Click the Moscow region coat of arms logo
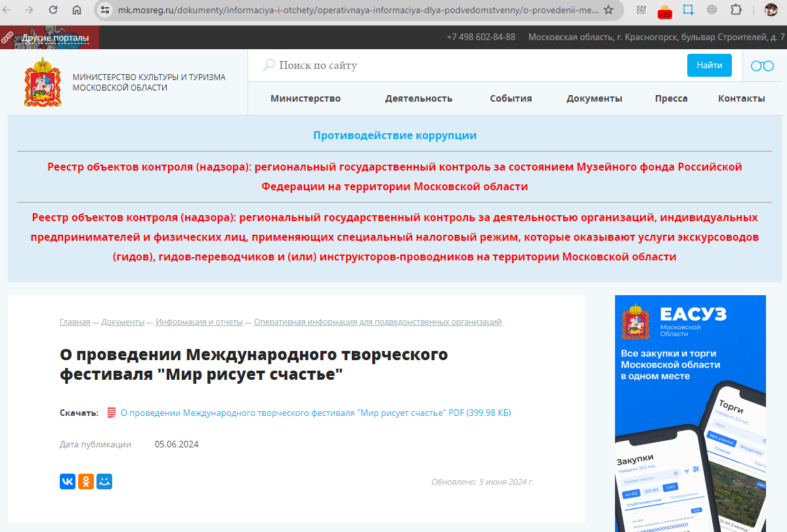Screen dimensions: 787x532 click(43, 82)
